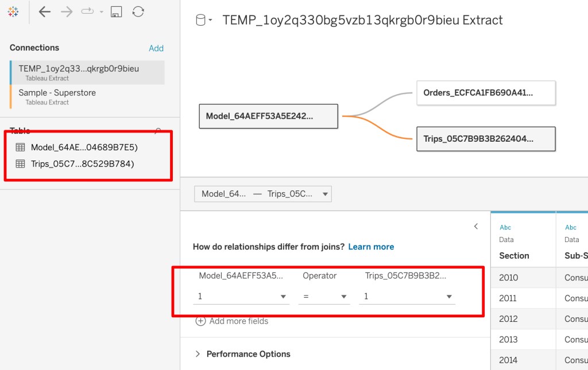Image resolution: width=588 pixels, height=370 pixels.
Task: Select the Model_64AE table in the list
Action: (84, 147)
